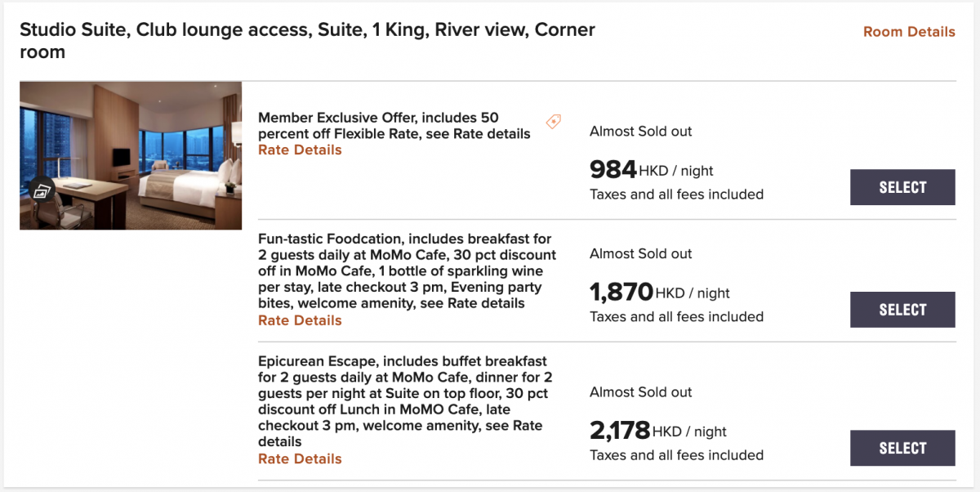
Task: Open the photo gallery icon on room image
Action: click(x=43, y=191)
